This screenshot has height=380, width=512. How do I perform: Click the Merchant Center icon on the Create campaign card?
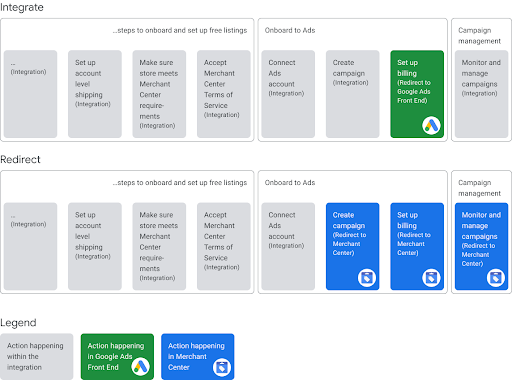tap(367, 278)
